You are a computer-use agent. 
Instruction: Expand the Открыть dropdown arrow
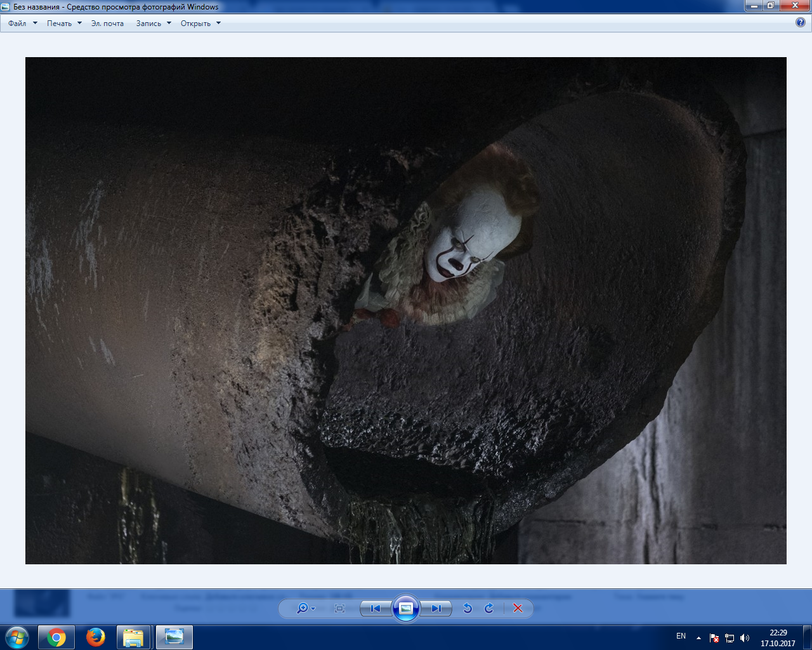[218, 23]
